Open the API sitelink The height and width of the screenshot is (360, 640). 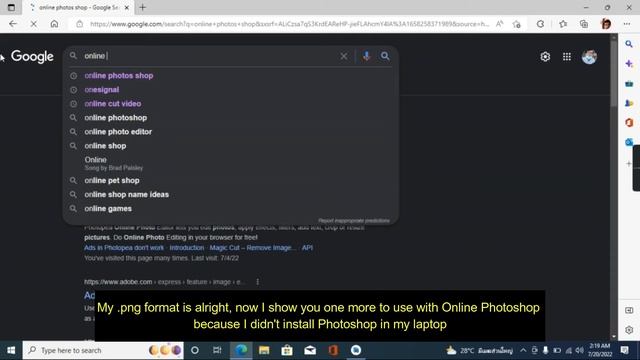coord(307,248)
